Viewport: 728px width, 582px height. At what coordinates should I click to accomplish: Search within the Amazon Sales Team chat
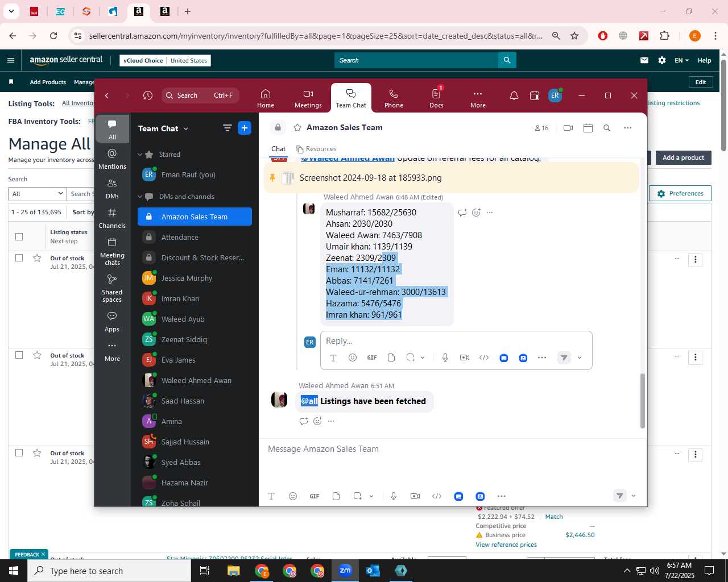click(607, 128)
